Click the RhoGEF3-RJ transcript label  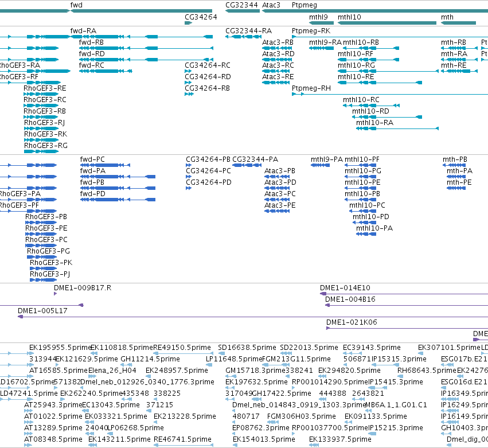pyautogui.click(x=45, y=123)
